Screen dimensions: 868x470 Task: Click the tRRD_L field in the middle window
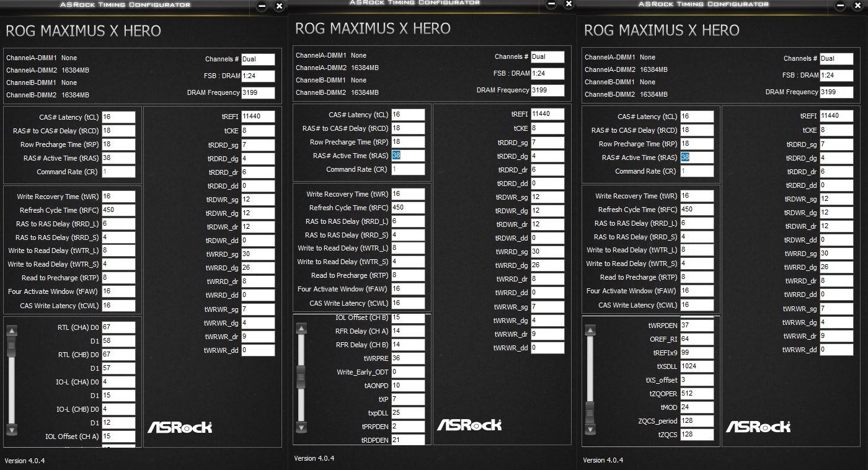(x=408, y=221)
